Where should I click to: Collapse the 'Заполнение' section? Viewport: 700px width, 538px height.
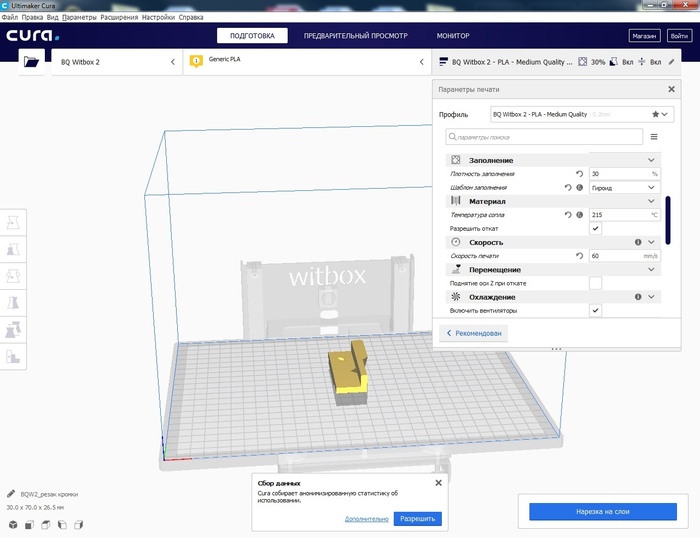(x=651, y=160)
